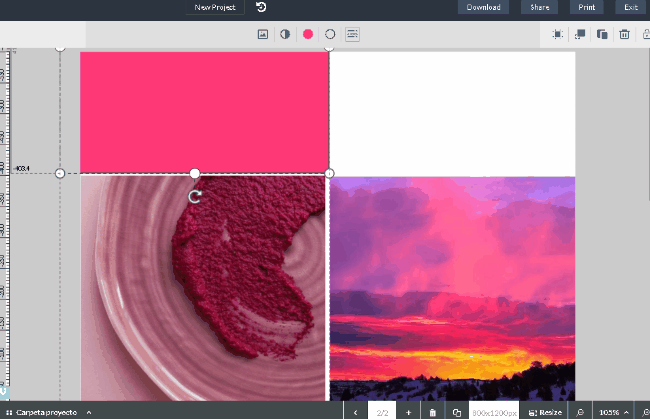Viewport: 650px width, 419px height.
Task: Add a new page with plus
Action: [x=408, y=412]
